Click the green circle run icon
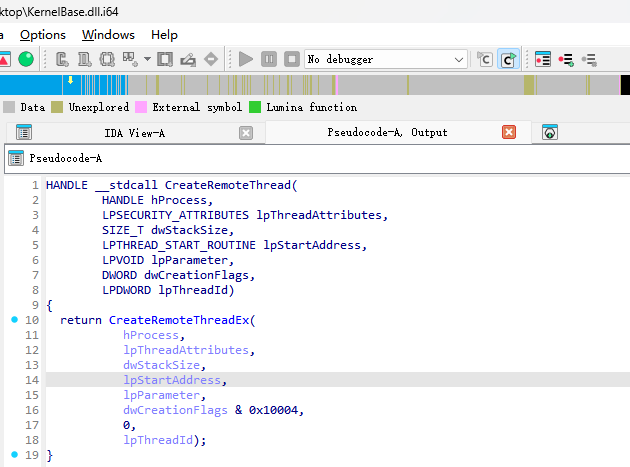Screen dimensions: 630x467 tap(26, 59)
